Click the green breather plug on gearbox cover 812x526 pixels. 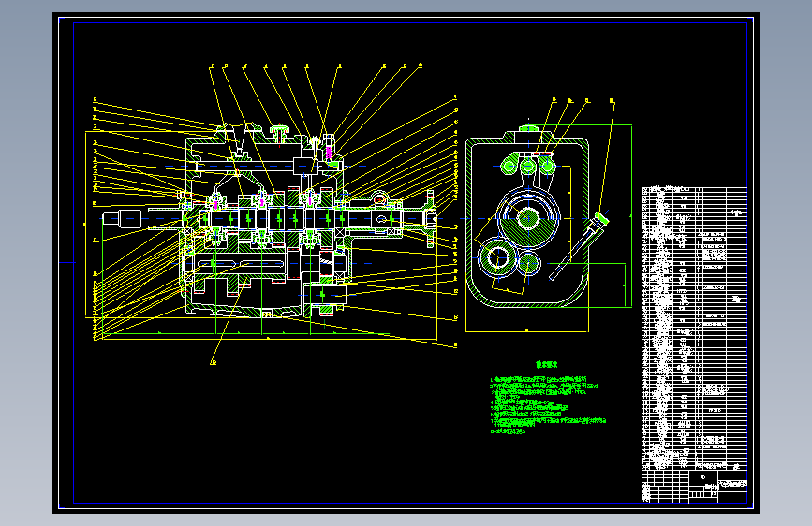[x=280, y=133]
